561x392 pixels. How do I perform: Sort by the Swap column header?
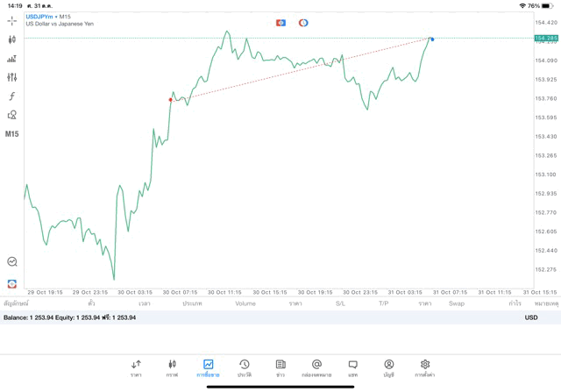(x=457, y=303)
